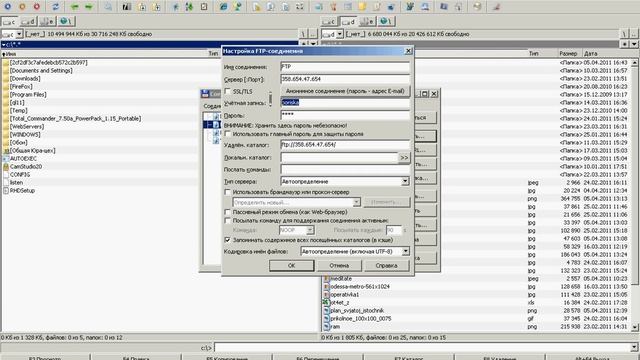Image resolution: width=640 pixels, height=360 pixels.
Task: Click Отмена to cancel dialog
Action: pyautogui.click(x=339, y=265)
